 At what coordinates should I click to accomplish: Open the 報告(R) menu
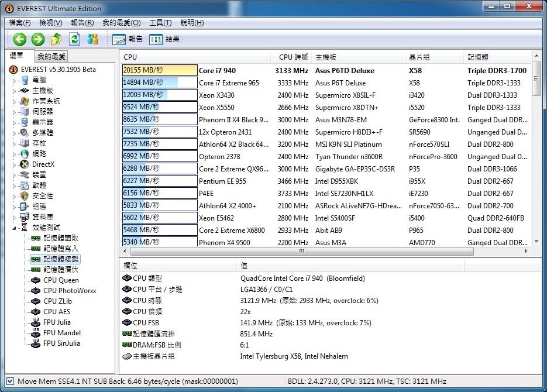click(x=82, y=23)
